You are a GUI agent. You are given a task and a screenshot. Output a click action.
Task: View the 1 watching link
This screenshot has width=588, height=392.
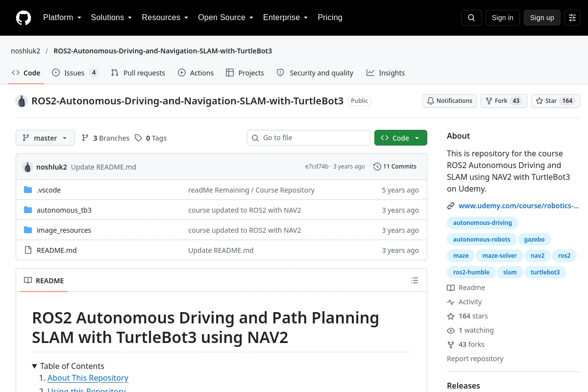470,330
